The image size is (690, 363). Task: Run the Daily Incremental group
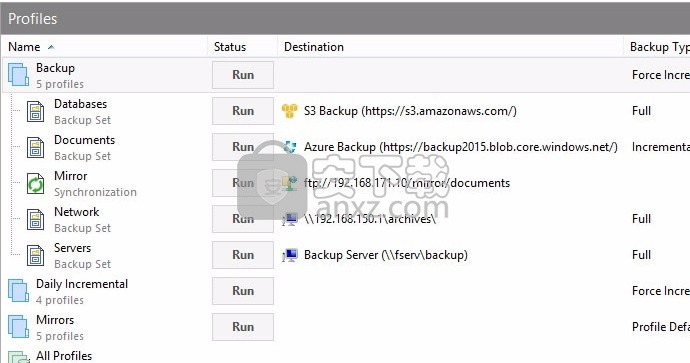[243, 291]
